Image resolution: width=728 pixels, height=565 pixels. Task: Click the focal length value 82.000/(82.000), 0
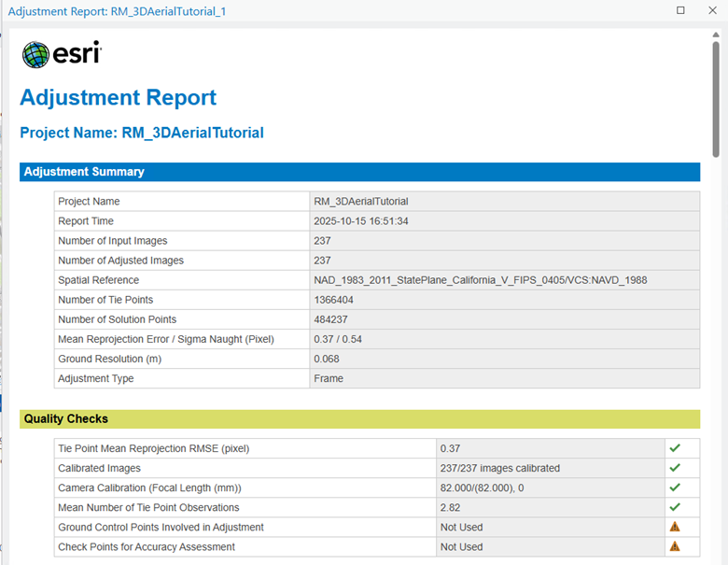pos(482,487)
